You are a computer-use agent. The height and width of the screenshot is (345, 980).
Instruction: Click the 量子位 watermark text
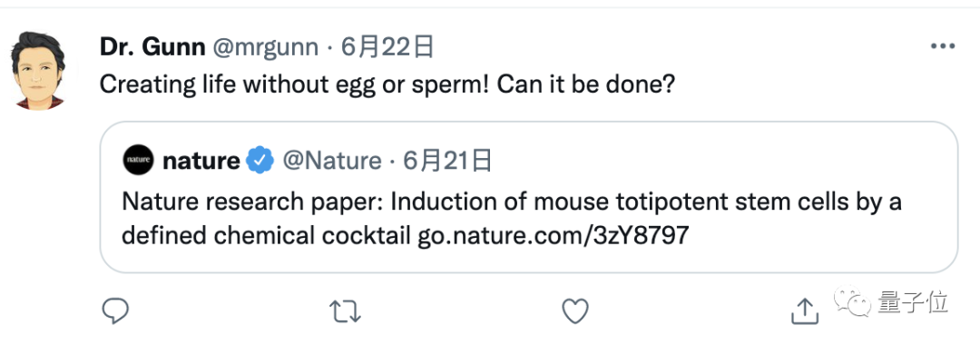point(913,301)
